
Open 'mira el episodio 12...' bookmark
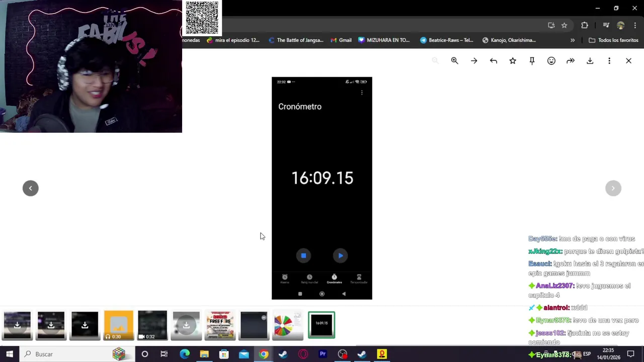tap(233, 40)
